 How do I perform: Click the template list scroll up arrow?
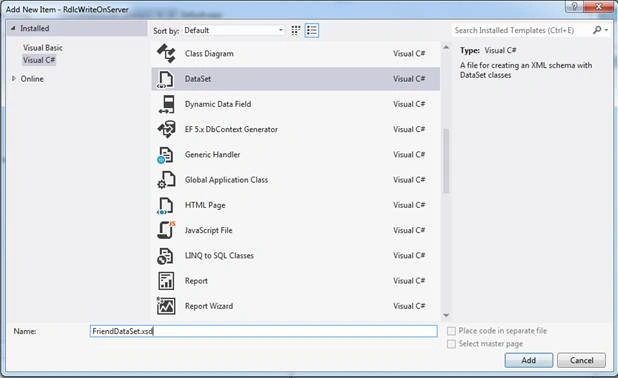tap(446, 47)
